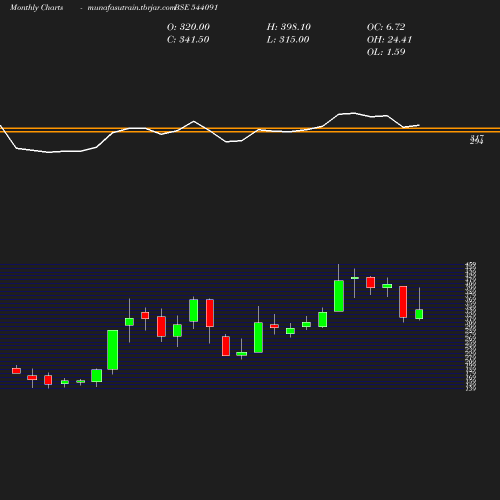
Task: Click the low price value L: 315.00
Action: (288, 40)
